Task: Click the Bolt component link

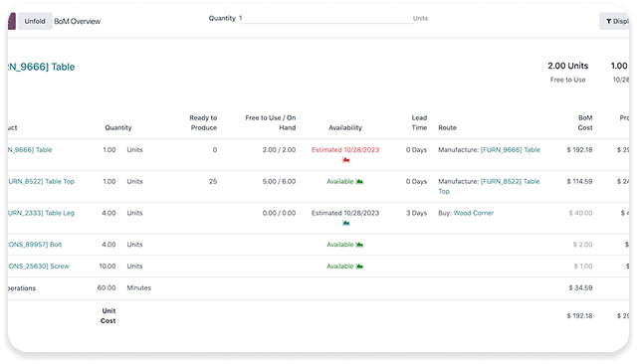Action: pos(35,245)
